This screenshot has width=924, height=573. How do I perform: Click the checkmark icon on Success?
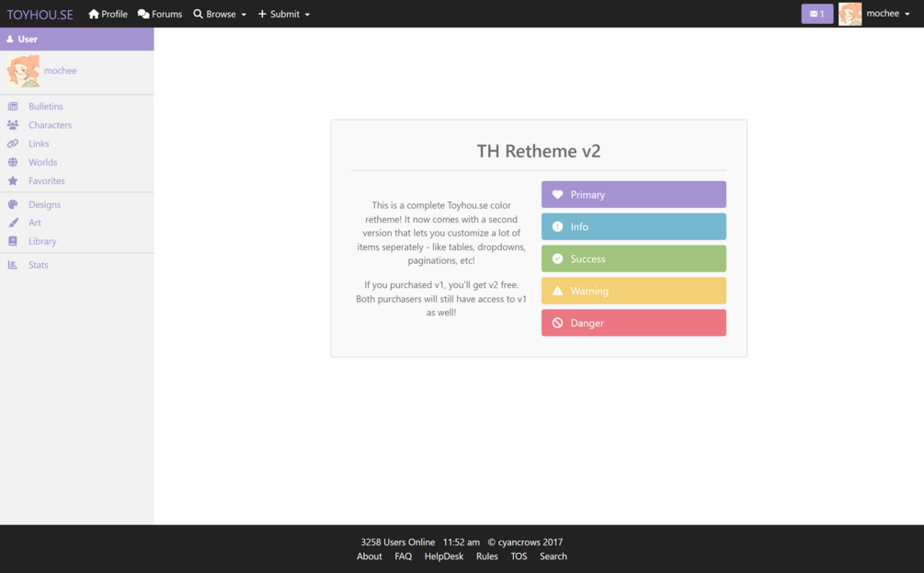pos(557,258)
